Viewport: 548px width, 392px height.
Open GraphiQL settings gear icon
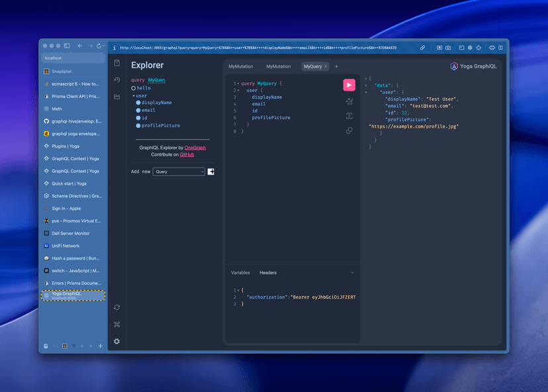pyautogui.click(x=117, y=341)
